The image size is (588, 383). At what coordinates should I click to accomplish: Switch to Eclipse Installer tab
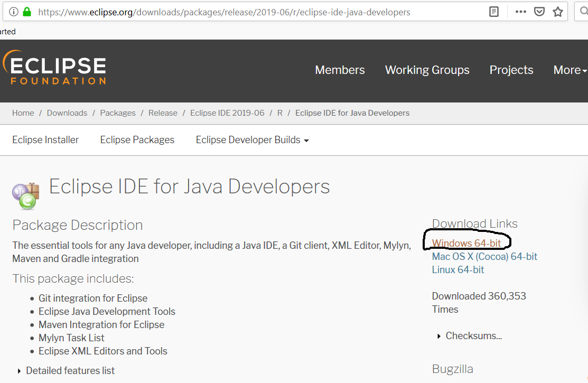(45, 139)
